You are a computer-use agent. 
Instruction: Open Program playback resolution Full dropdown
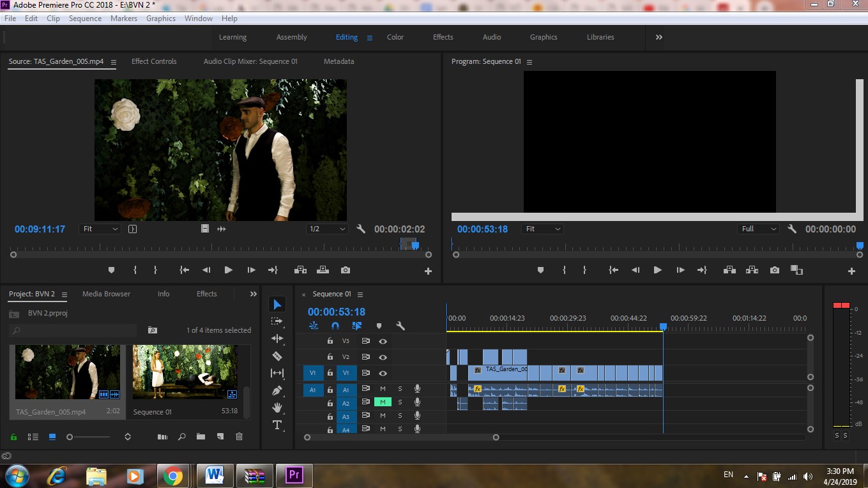[x=758, y=229]
